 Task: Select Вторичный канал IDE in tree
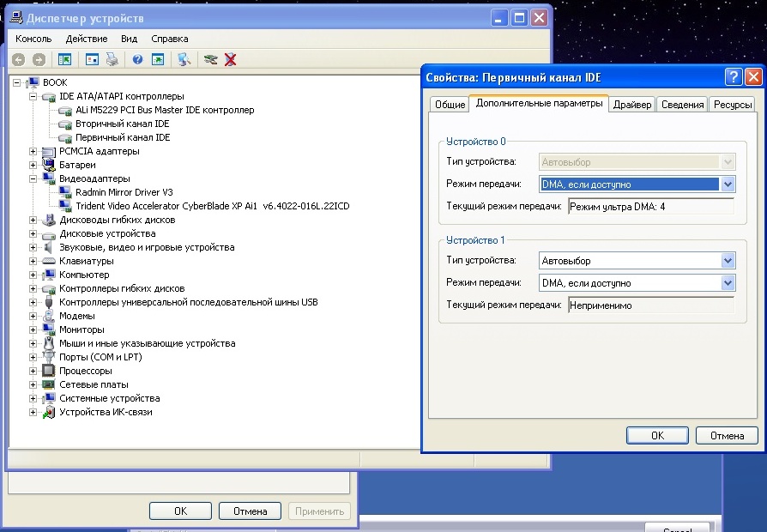click(x=123, y=124)
